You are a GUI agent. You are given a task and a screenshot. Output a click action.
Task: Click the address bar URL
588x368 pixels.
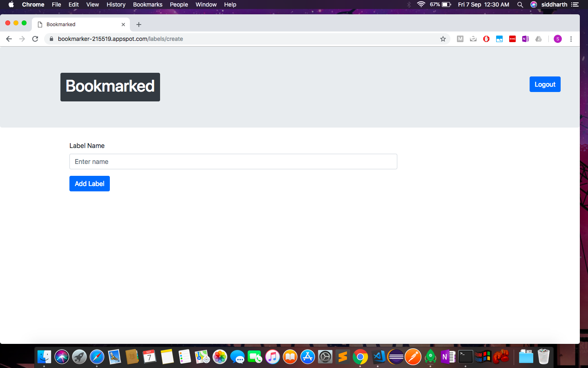pos(120,39)
